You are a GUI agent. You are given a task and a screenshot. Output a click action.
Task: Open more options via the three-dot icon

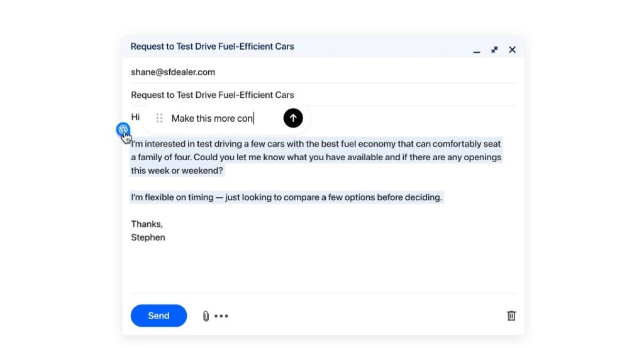point(221,316)
